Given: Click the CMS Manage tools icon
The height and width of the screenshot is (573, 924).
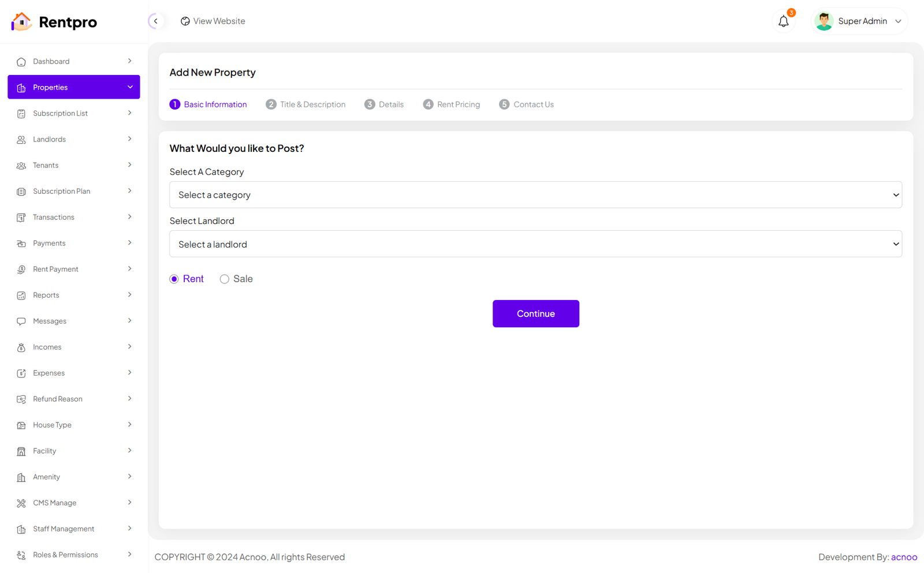Looking at the screenshot, I should 21,503.
